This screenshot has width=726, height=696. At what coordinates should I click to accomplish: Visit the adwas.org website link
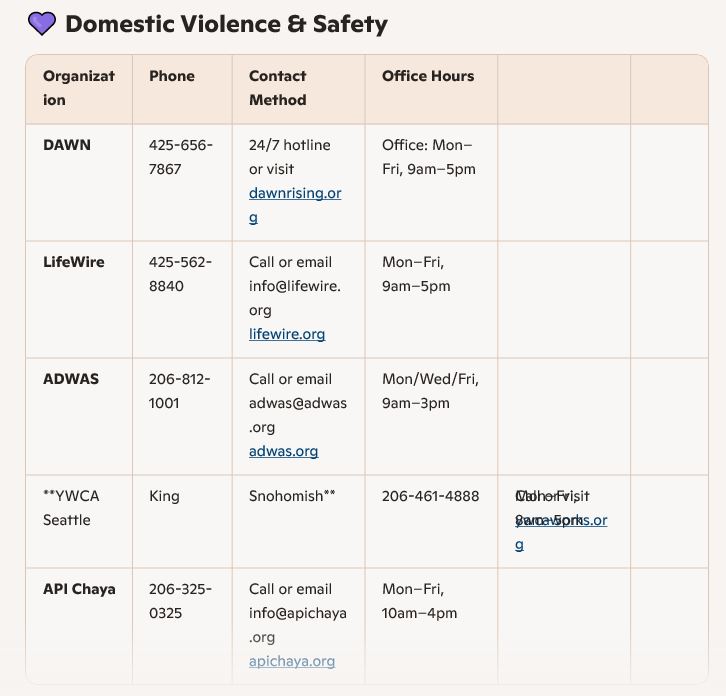point(283,451)
